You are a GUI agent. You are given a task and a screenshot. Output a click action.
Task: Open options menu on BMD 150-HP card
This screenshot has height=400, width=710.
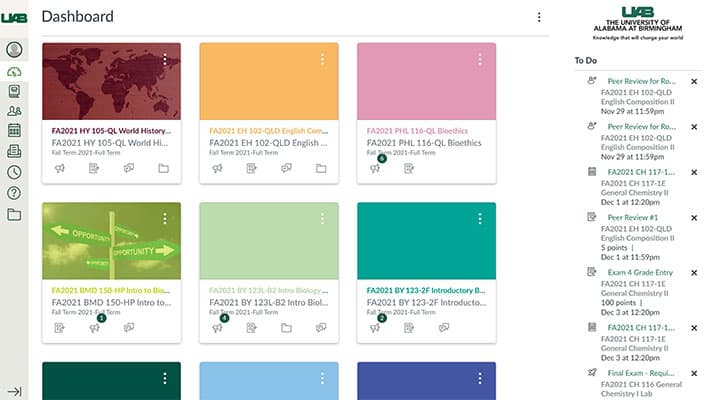165,219
